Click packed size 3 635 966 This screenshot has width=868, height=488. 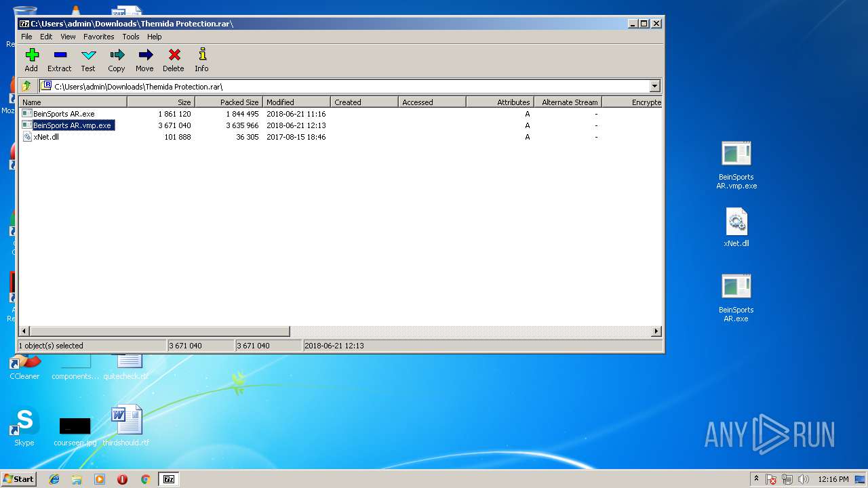tap(242, 125)
